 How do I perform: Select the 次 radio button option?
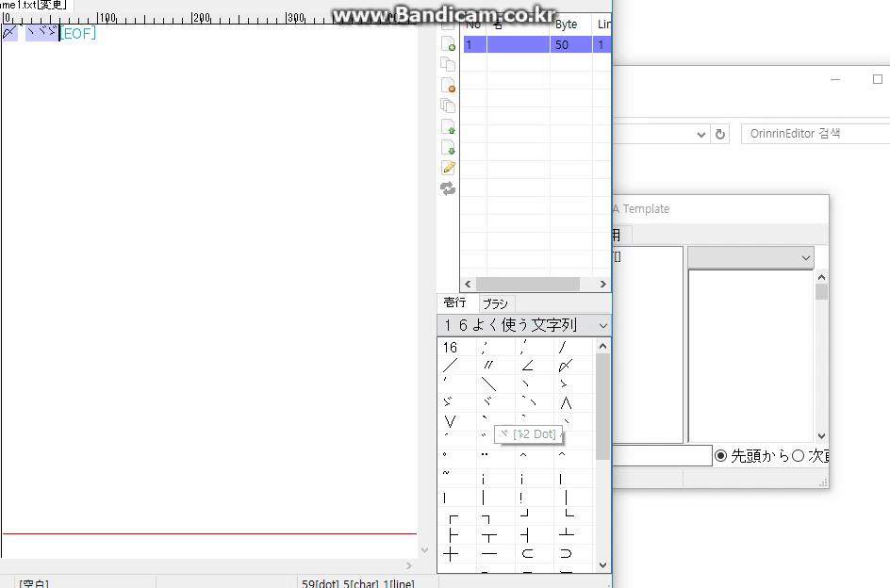[798, 456]
